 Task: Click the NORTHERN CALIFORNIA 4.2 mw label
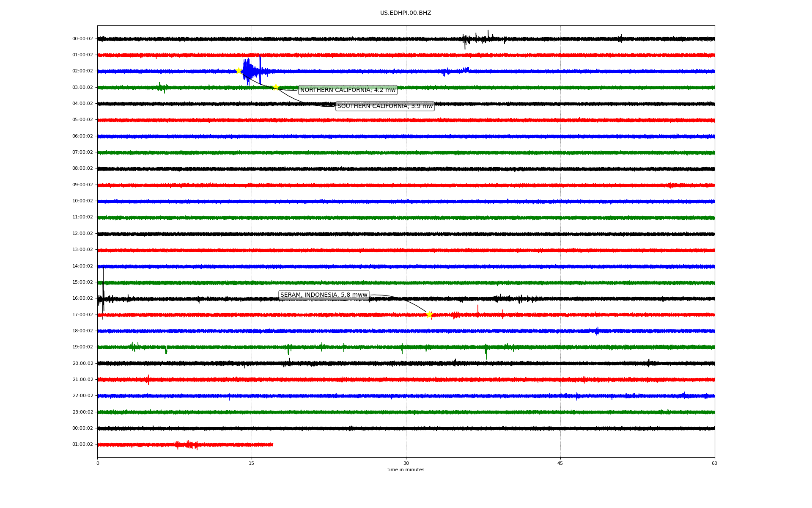click(348, 90)
